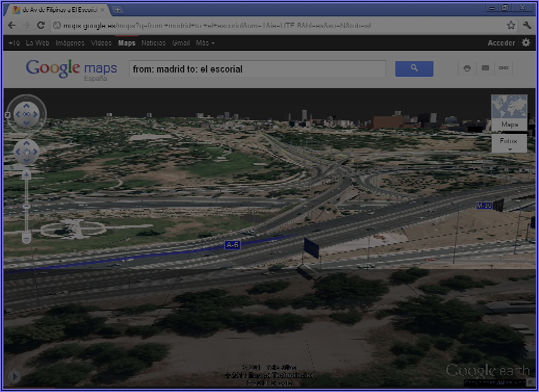Print the map with printer icon

coord(467,69)
